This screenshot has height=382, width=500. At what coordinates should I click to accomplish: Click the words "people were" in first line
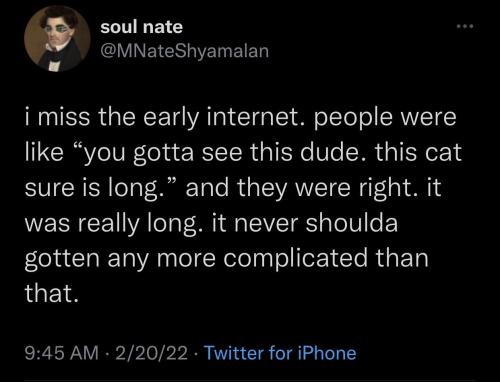click(384, 119)
